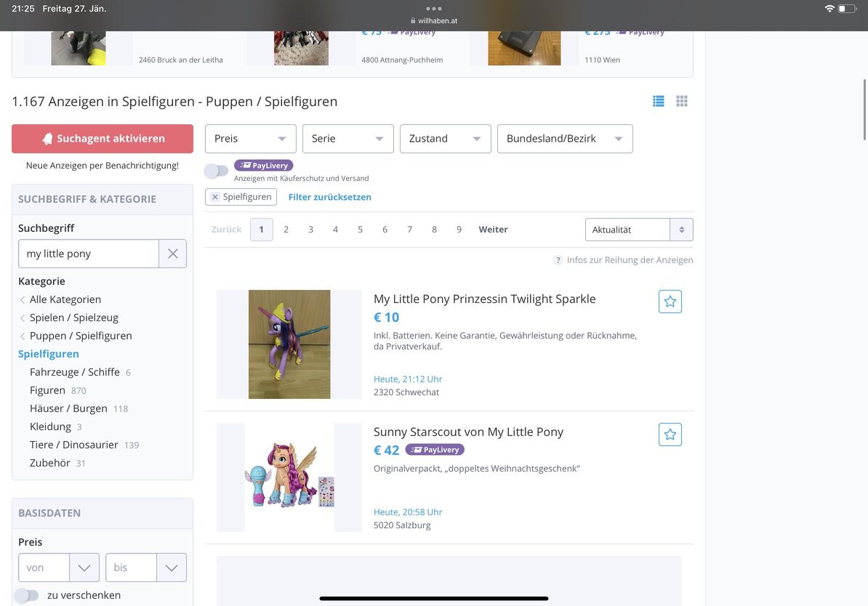Open the Preis filter dropdown
Viewport: 868px width, 606px height.
point(250,139)
